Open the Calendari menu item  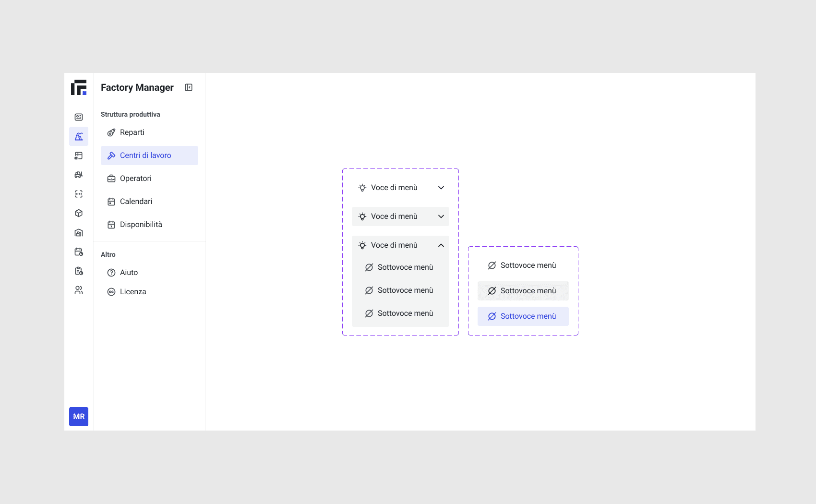click(x=149, y=202)
